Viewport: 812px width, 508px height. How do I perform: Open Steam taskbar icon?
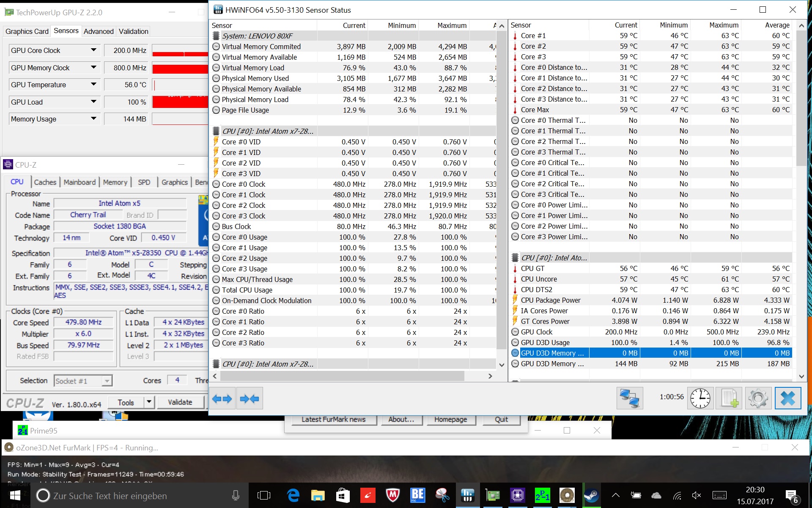point(591,495)
